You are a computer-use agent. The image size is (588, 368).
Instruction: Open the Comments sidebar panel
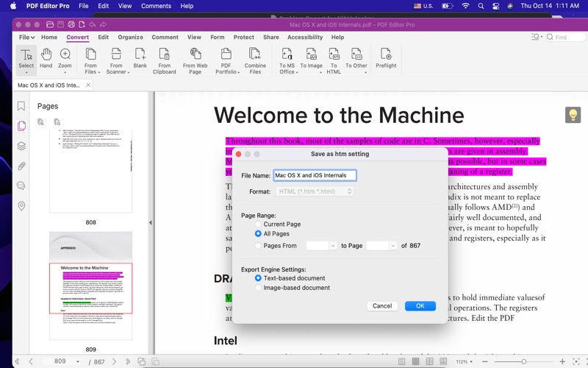(21, 186)
